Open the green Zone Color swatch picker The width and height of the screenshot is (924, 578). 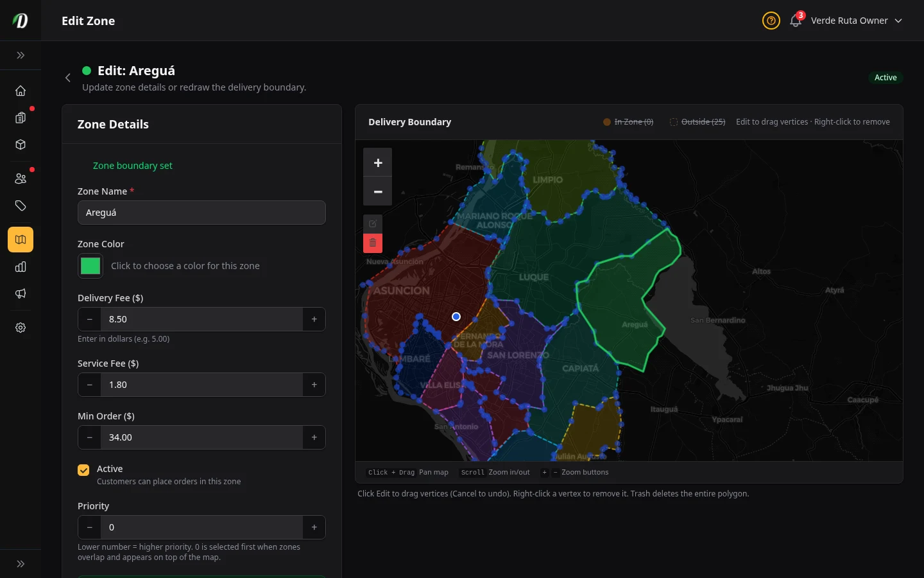click(x=90, y=265)
